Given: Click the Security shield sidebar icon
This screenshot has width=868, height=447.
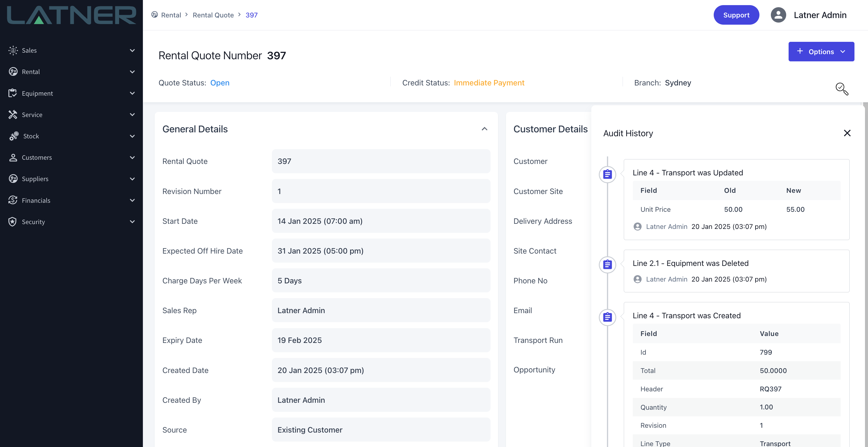Looking at the screenshot, I should tap(13, 221).
